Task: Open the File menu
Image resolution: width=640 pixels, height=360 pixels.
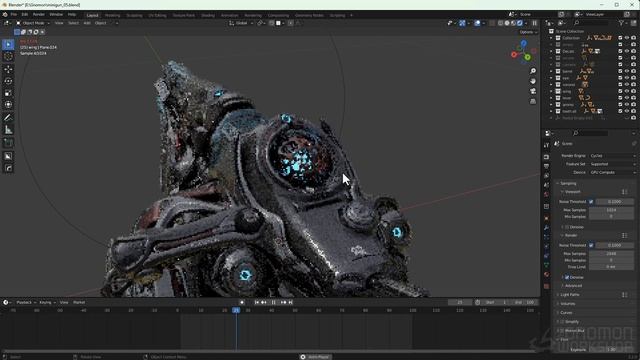Action: point(14,15)
